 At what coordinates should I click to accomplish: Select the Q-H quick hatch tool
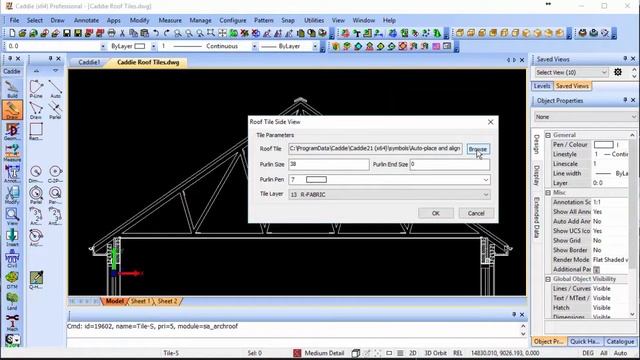36,280
